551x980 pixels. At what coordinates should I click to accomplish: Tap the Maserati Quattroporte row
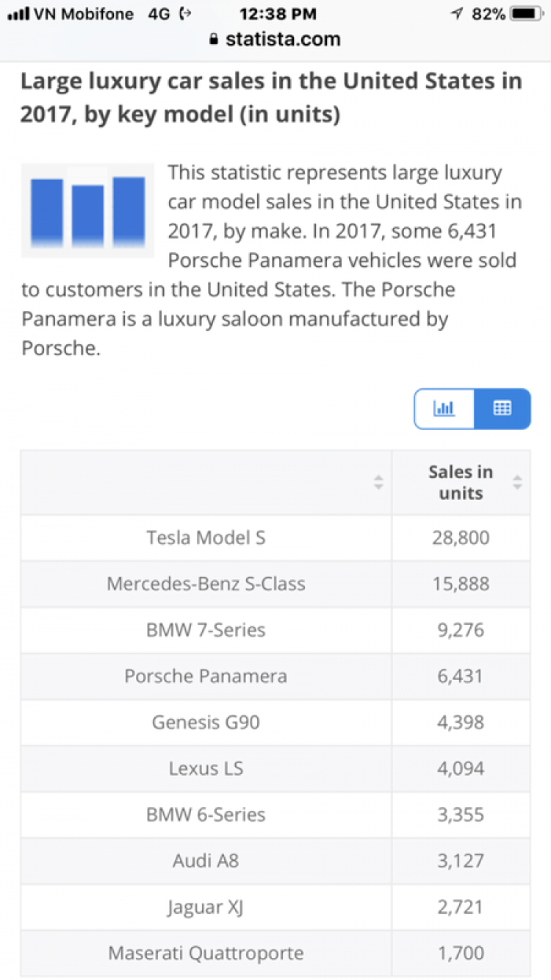coord(206,954)
